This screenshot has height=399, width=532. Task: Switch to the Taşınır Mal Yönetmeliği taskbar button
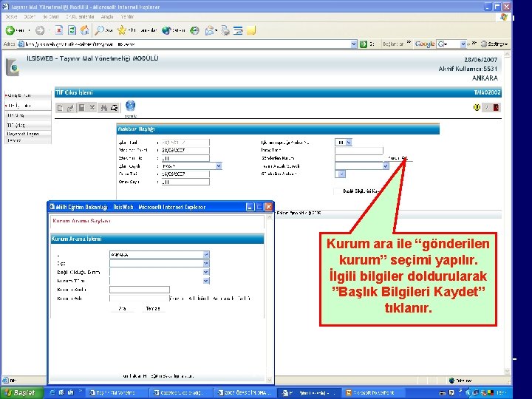point(115,392)
